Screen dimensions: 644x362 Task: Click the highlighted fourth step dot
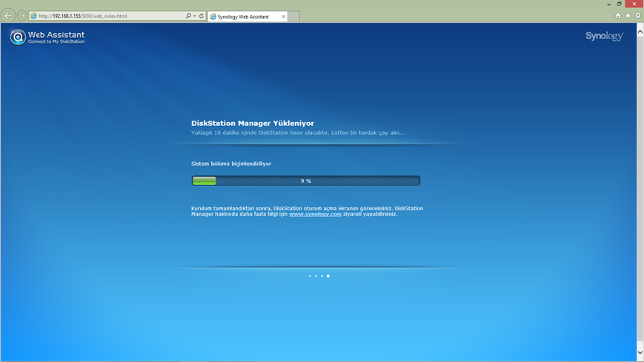[x=328, y=276]
